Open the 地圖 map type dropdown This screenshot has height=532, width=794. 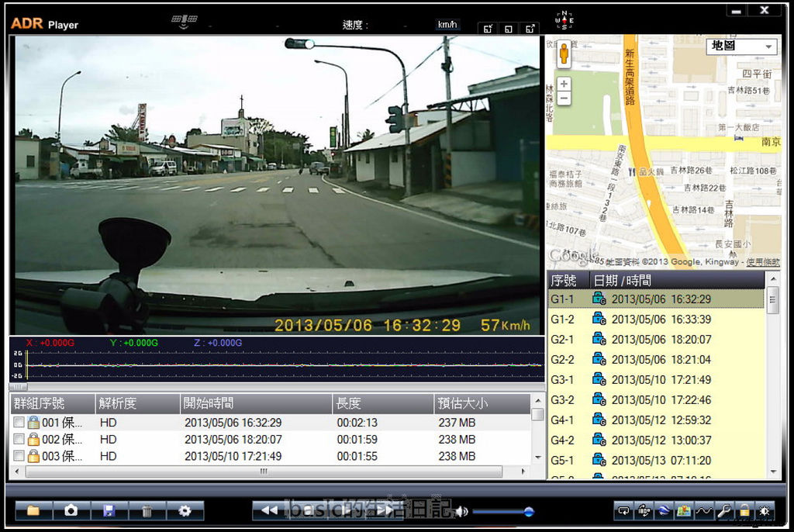tap(741, 47)
